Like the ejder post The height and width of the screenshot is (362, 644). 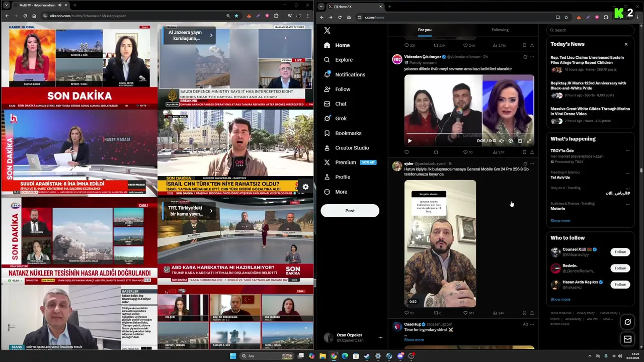pos(465,313)
